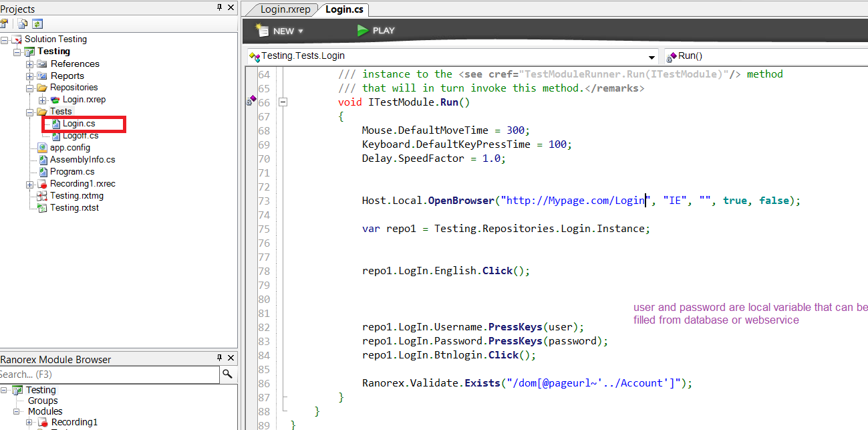Image resolution: width=868 pixels, height=430 pixels.
Task: Click the AssemblyInfo.cs file icon
Action: tap(43, 160)
